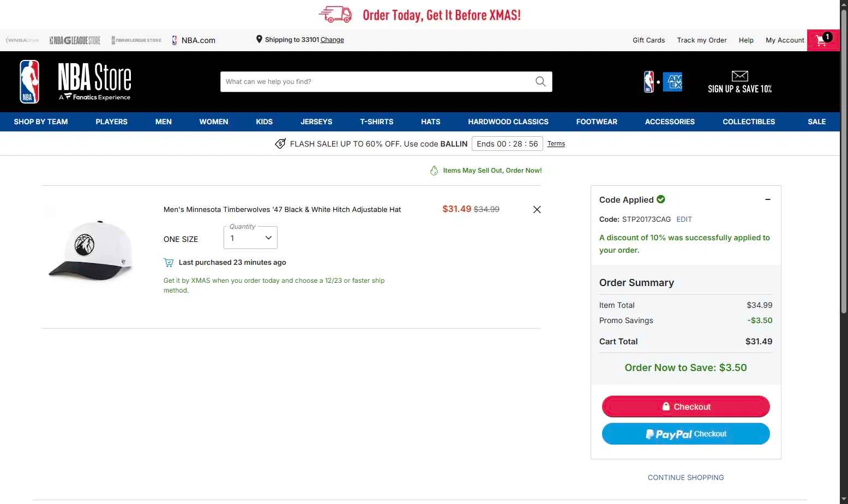Open the Footwear menu

tap(597, 122)
